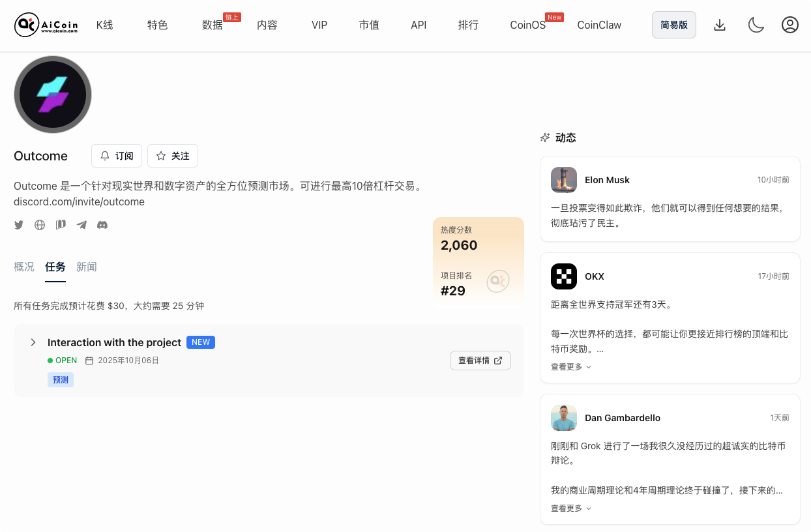Open the VIP menu

tap(319, 25)
